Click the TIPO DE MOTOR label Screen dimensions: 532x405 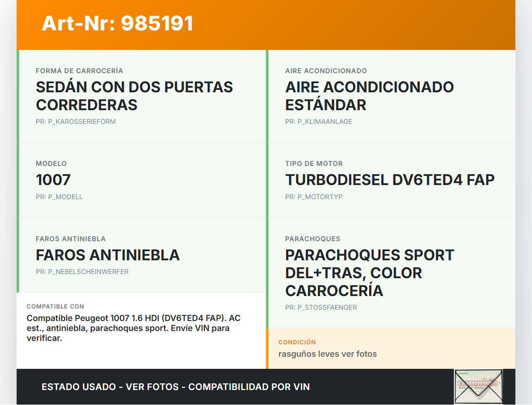314,164
